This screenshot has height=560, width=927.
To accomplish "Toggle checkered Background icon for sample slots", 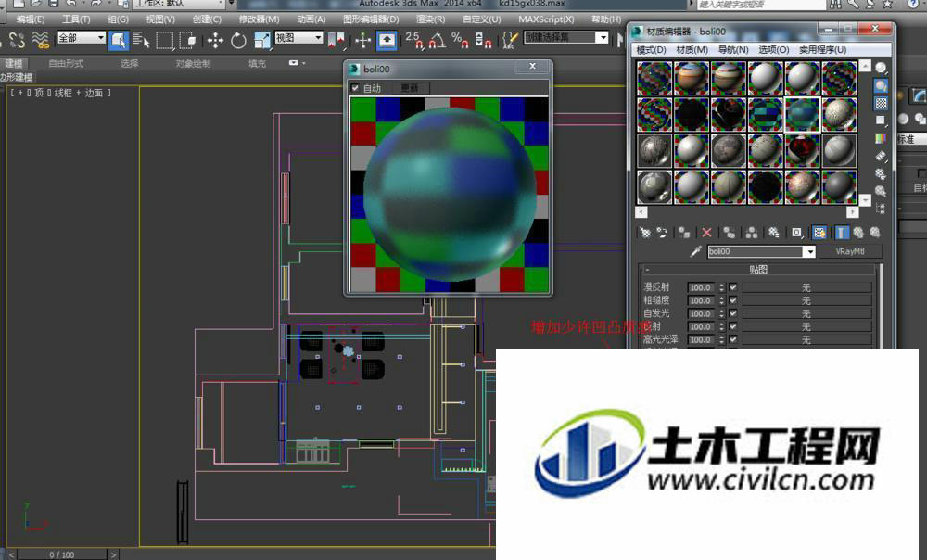I will 881,104.
